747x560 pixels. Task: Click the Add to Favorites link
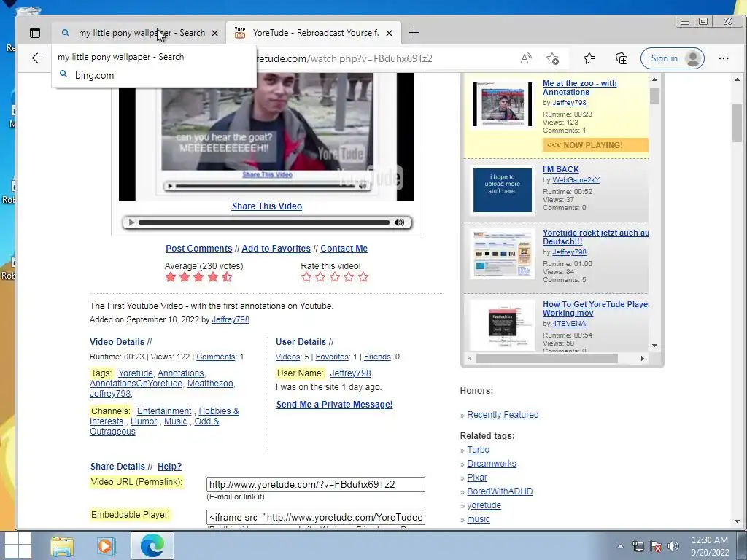tap(276, 249)
